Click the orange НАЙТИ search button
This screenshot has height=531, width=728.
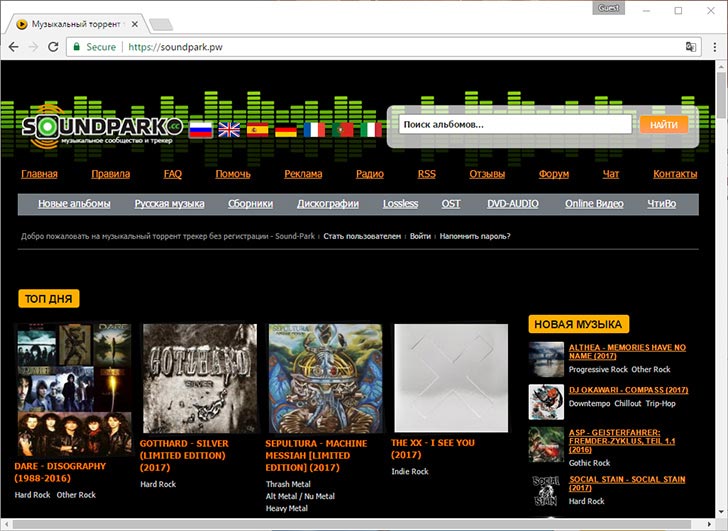point(663,124)
